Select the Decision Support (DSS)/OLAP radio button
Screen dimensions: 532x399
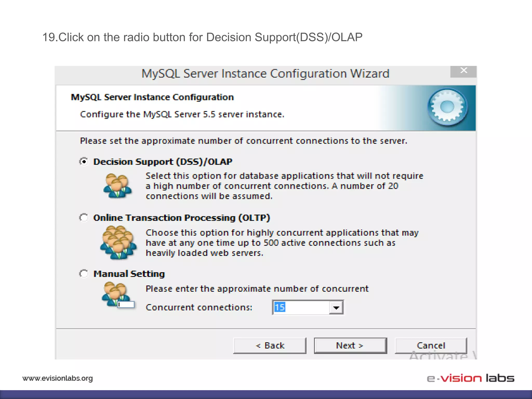[84, 162]
